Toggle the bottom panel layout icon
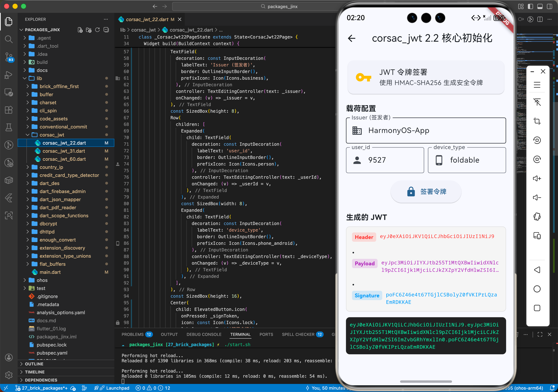Image resolution: width=558 pixels, height=392 pixels. coord(540,7)
